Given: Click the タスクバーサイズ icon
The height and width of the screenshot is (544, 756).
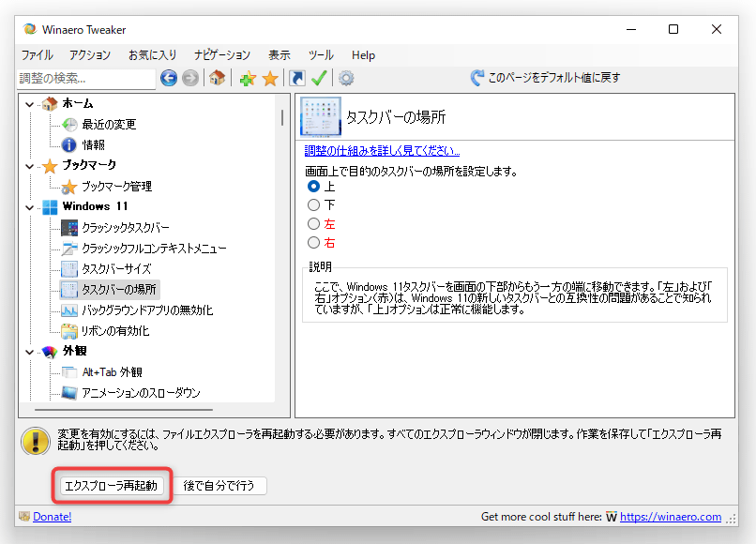Looking at the screenshot, I should pyautogui.click(x=69, y=269).
